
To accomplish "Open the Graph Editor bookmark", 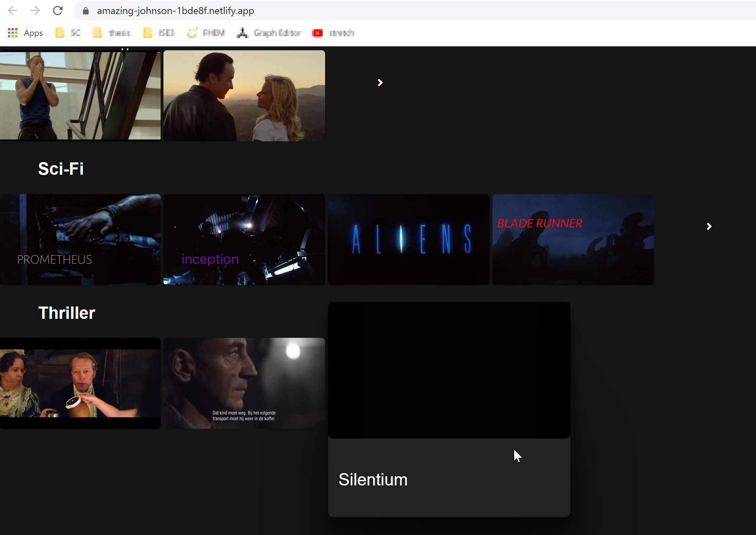I will 269,33.
